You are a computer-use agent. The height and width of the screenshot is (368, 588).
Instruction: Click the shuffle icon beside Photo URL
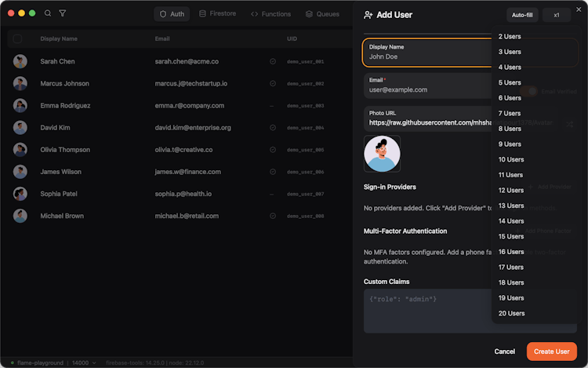[x=569, y=124]
